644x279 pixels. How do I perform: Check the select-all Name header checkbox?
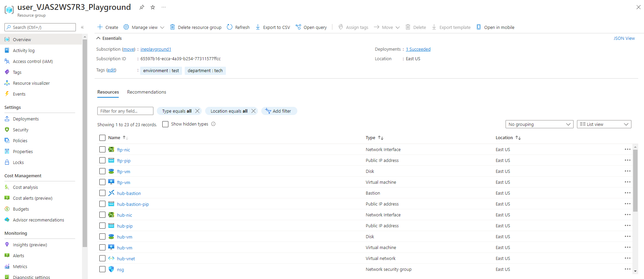(x=102, y=138)
